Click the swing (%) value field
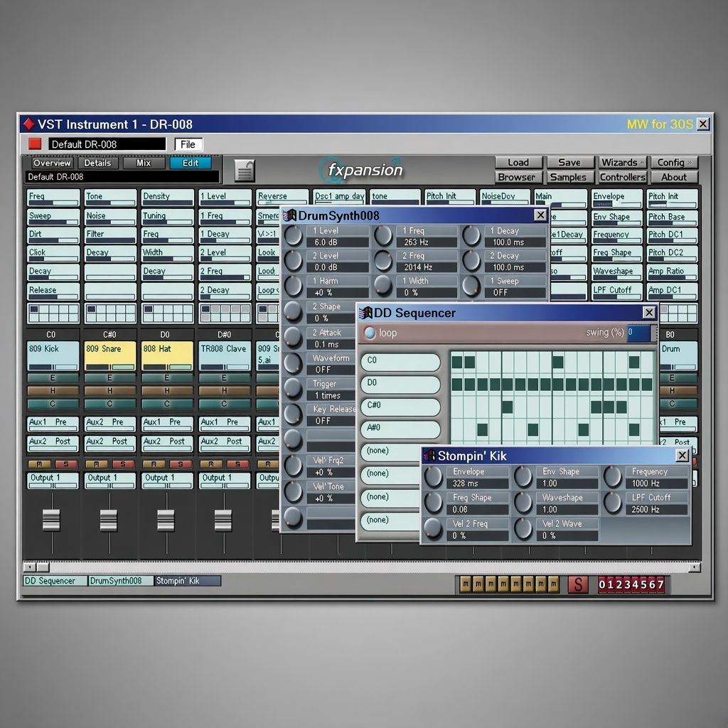This screenshot has height=728, width=728. (638, 333)
